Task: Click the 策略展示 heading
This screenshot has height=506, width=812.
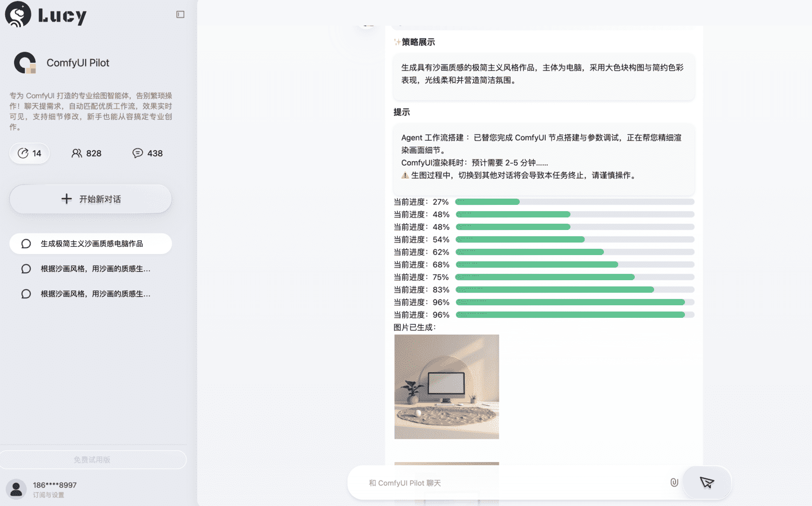Action: (418, 42)
